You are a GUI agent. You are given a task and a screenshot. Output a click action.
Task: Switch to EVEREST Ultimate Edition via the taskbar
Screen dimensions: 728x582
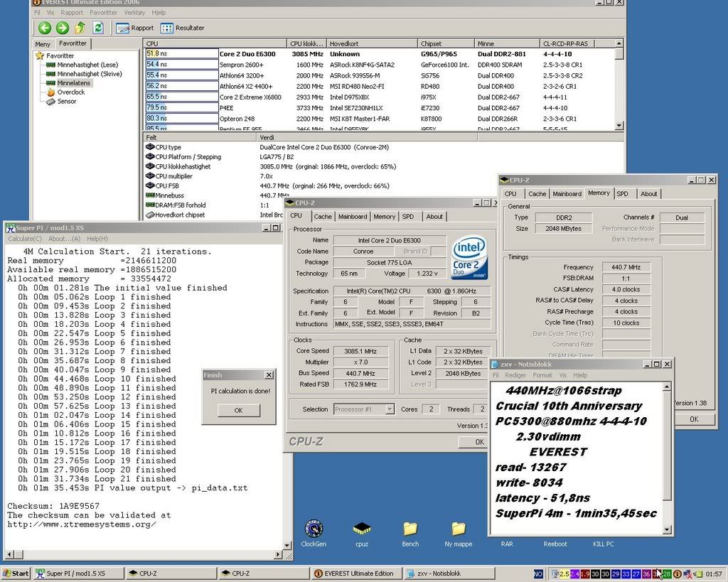pyautogui.click(x=358, y=573)
